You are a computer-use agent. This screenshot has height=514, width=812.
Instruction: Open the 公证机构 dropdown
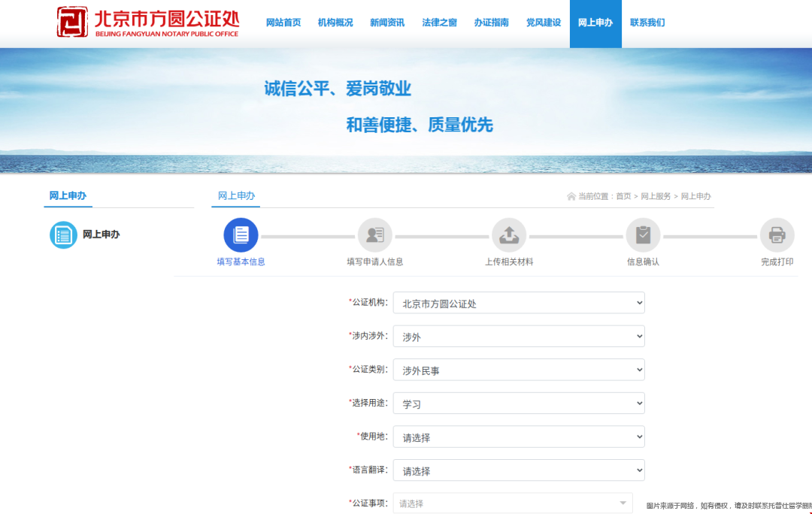(x=519, y=302)
